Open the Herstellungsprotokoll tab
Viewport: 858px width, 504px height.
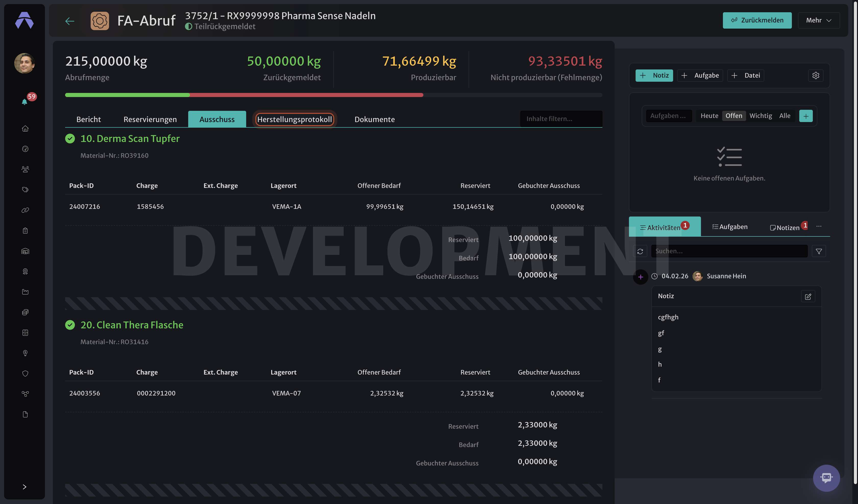pyautogui.click(x=294, y=119)
